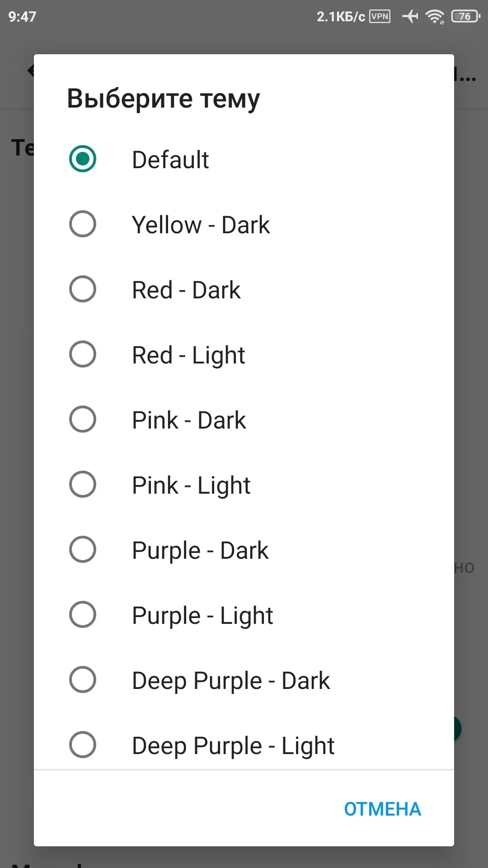Image resolution: width=488 pixels, height=868 pixels.
Task: Tap the airplane mode status icon
Action: [410, 17]
